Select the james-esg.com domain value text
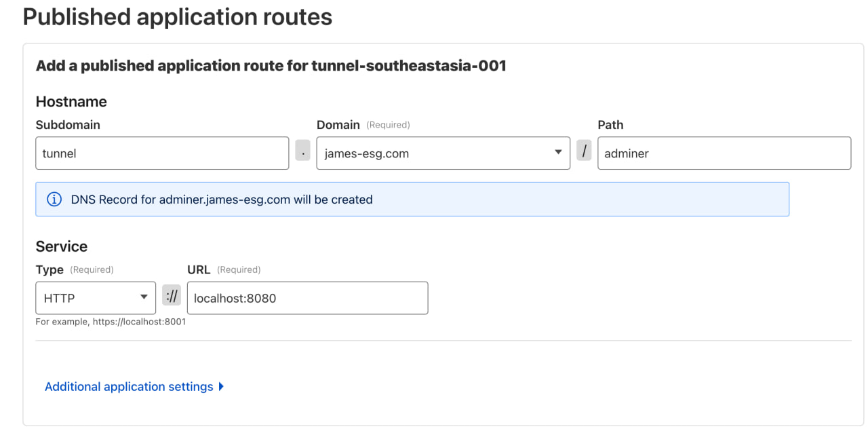Viewport: 868px width, 433px height. 366,153
